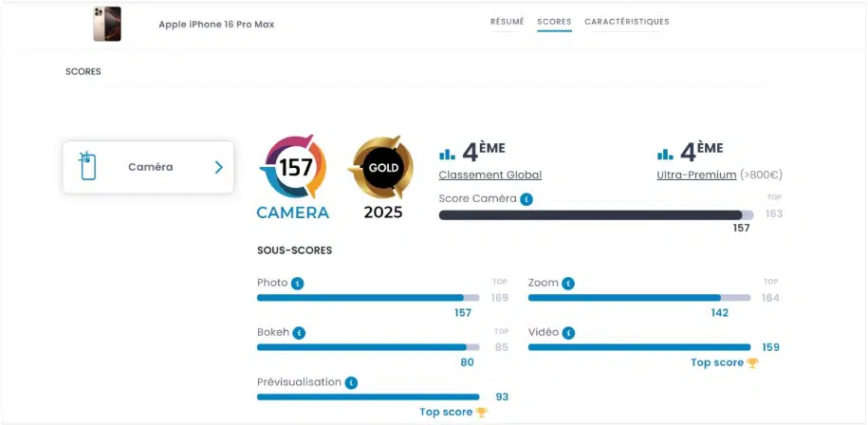Image resolution: width=868 pixels, height=425 pixels.
Task: Click the trophy icon under Vidéo
Action: tap(752, 363)
